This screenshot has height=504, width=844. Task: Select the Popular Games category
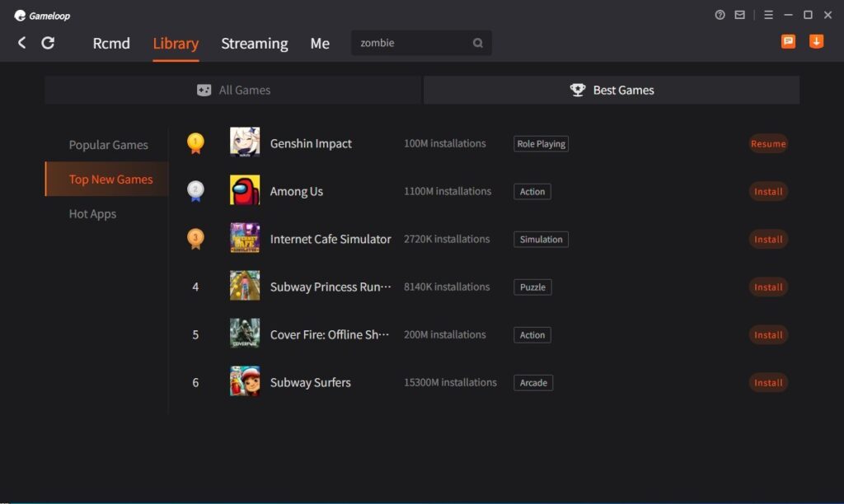(x=108, y=144)
